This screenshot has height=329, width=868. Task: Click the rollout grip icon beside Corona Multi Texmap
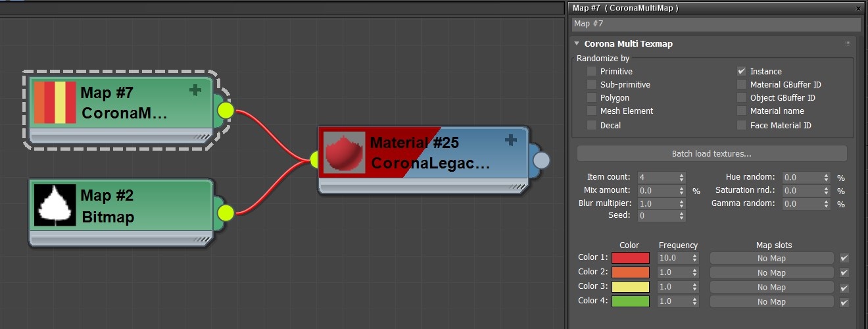[x=848, y=43]
